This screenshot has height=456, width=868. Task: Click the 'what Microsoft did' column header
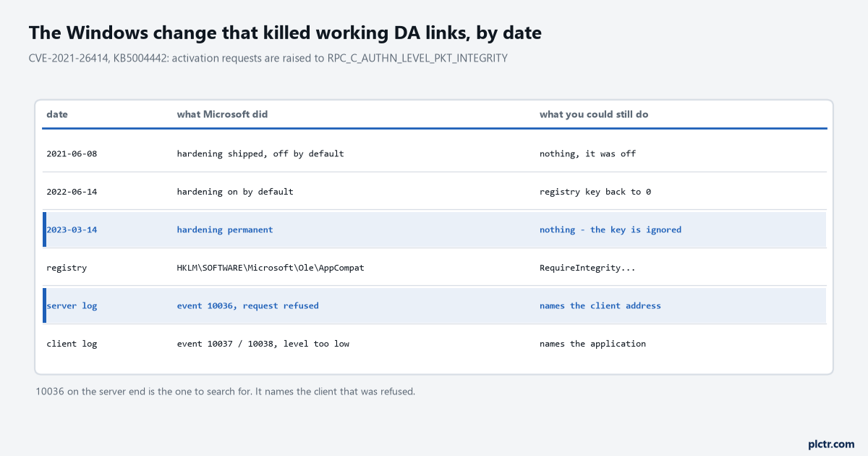click(222, 114)
